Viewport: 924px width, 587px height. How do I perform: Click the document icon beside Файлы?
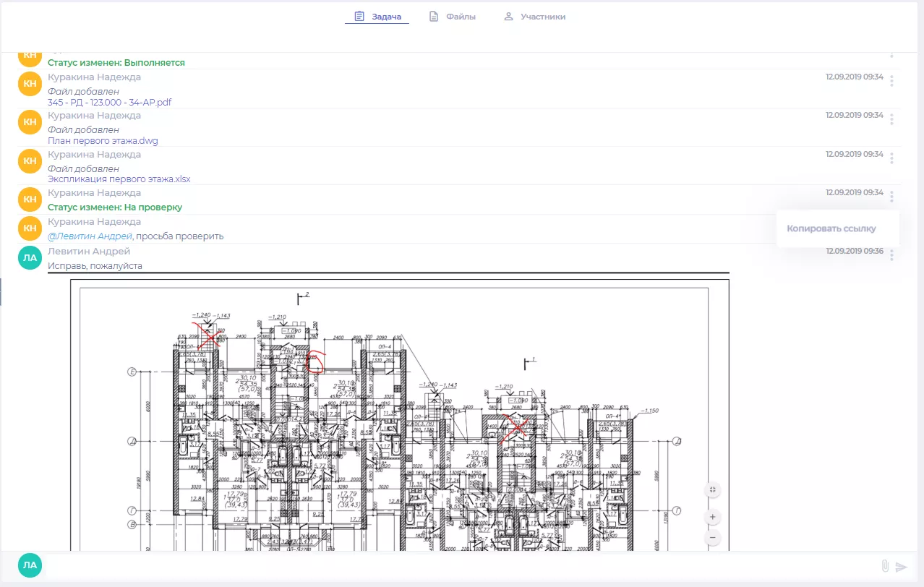pyautogui.click(x=434, y=15)
